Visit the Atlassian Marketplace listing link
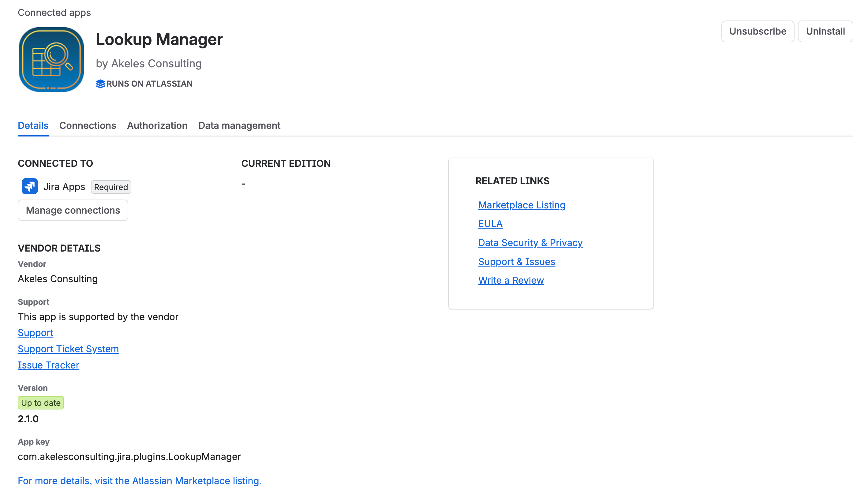This screenshot has height=497, width=868. [140, 480]
